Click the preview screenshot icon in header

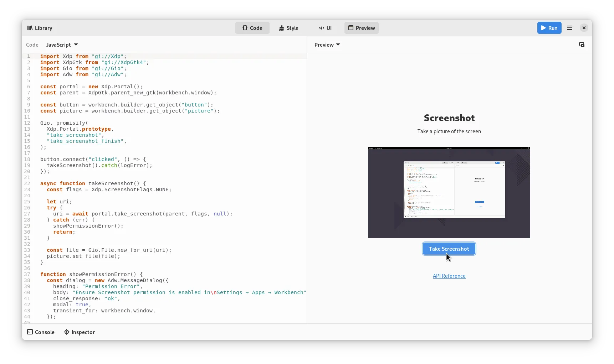point(582,45)
